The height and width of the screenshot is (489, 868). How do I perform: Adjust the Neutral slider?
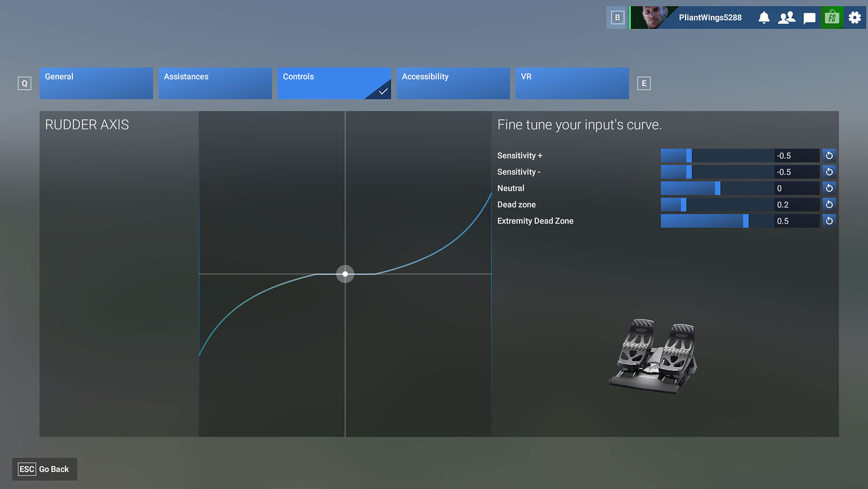[716, 188]
